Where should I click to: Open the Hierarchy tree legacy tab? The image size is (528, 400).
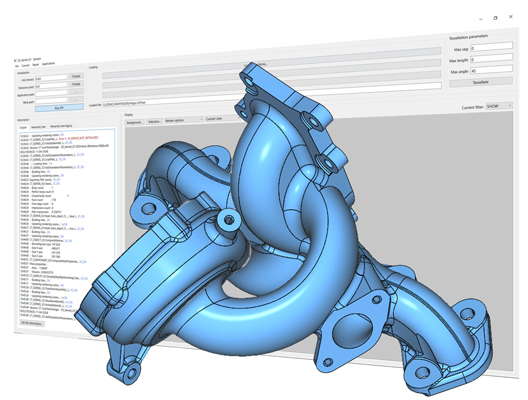coord(61,126)
